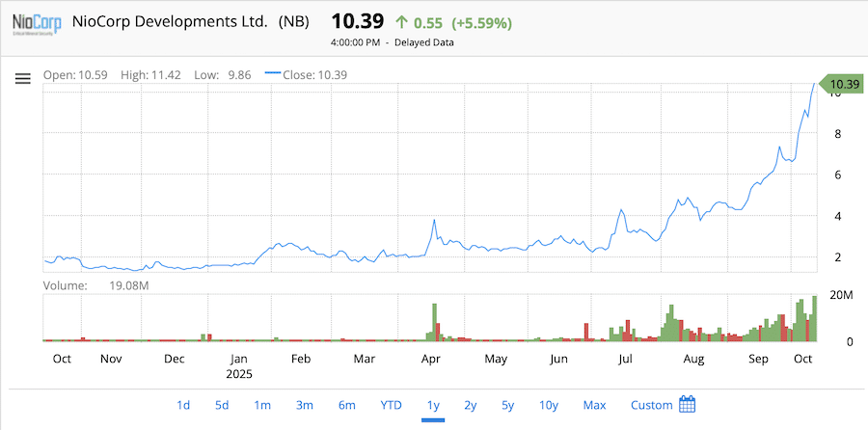Switch chart to 1m range

(262, 405)
